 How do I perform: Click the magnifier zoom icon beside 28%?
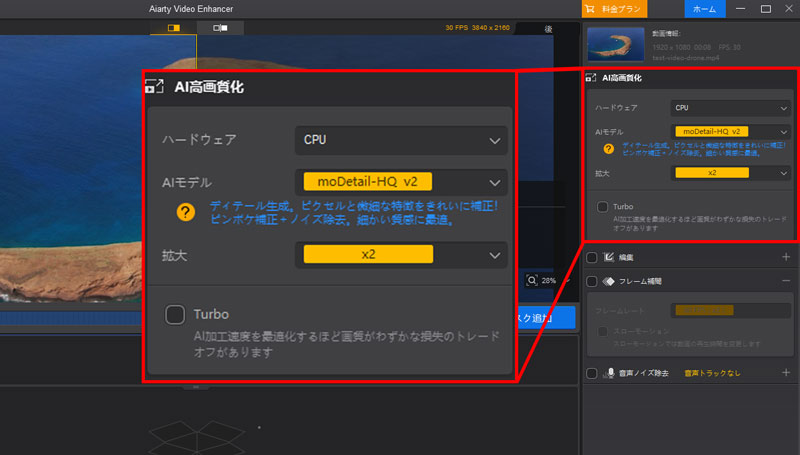532,280
